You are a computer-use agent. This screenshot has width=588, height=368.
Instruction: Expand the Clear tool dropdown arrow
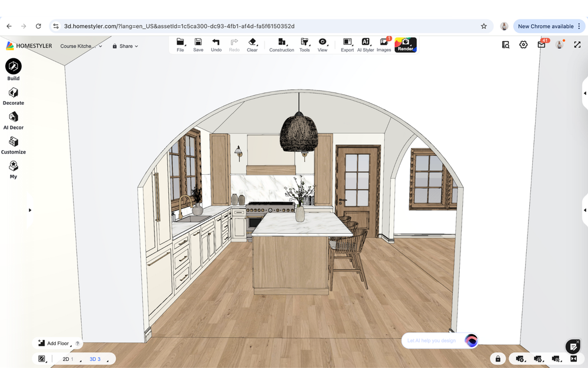click(258, 47)
